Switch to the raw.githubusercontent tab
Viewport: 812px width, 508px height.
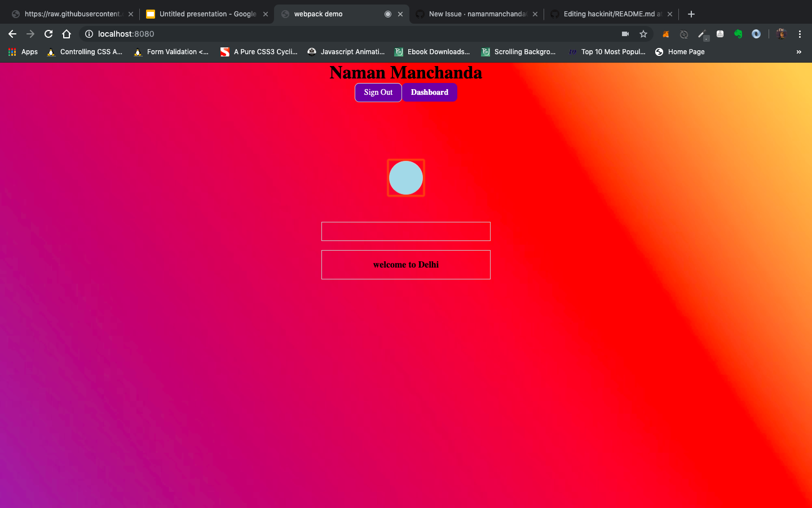tap(72, 14)
